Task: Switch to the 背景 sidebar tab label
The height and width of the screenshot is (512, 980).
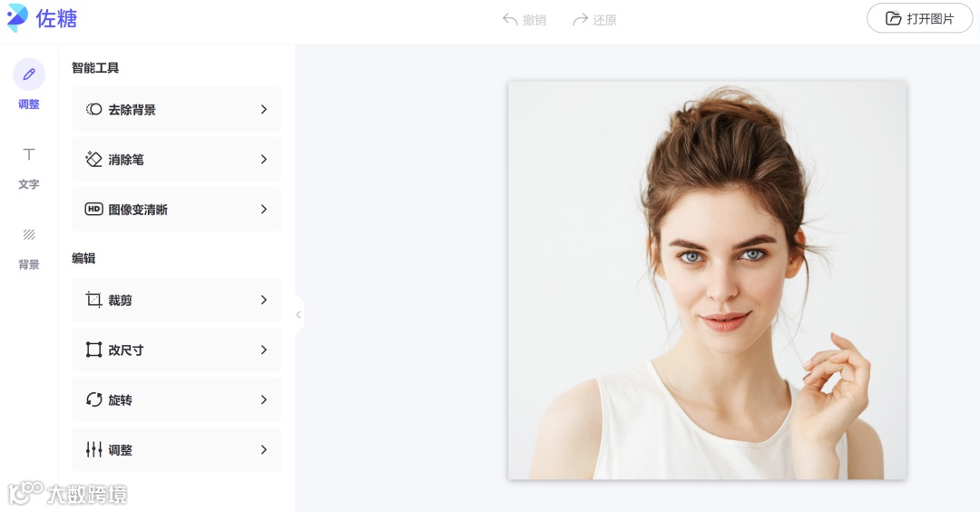Action: (29, 264)
